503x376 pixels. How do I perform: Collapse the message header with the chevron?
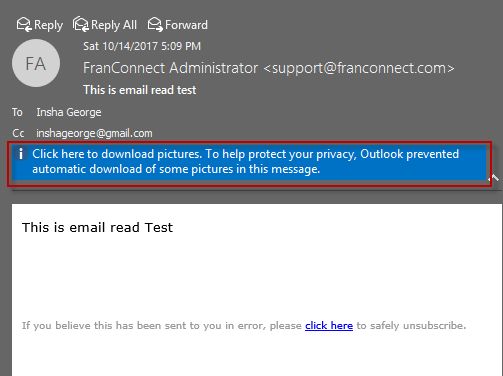coord(495,178)
